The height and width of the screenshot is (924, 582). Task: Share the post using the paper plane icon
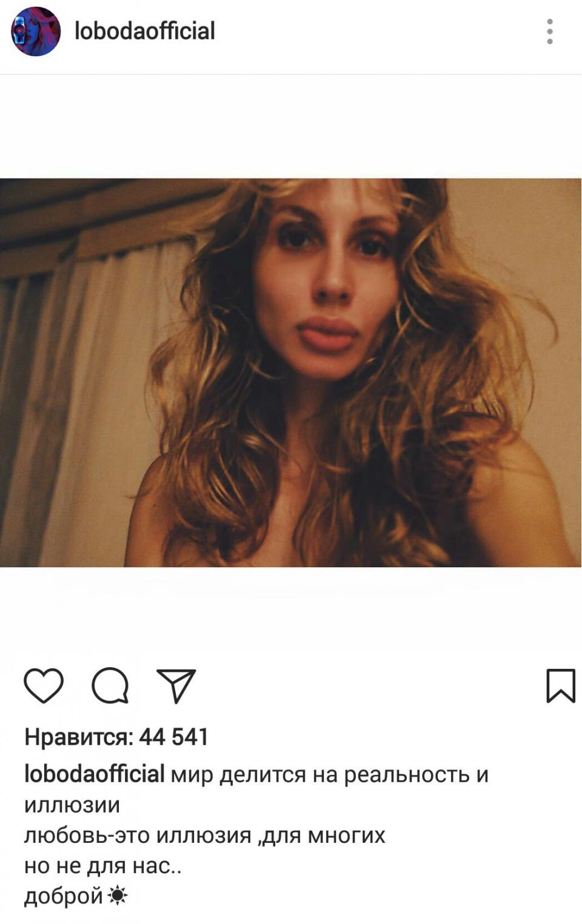coord(176,686)
